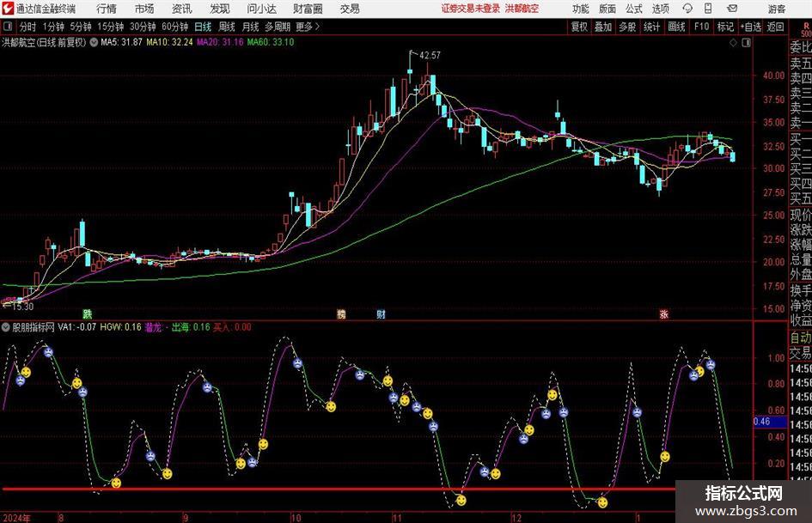
Task: Switch to 15分钟 period tab
Action: point(110,27)
